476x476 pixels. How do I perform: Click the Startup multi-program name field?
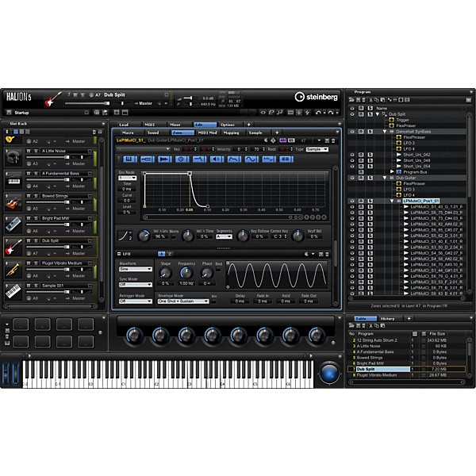(48, 113)
